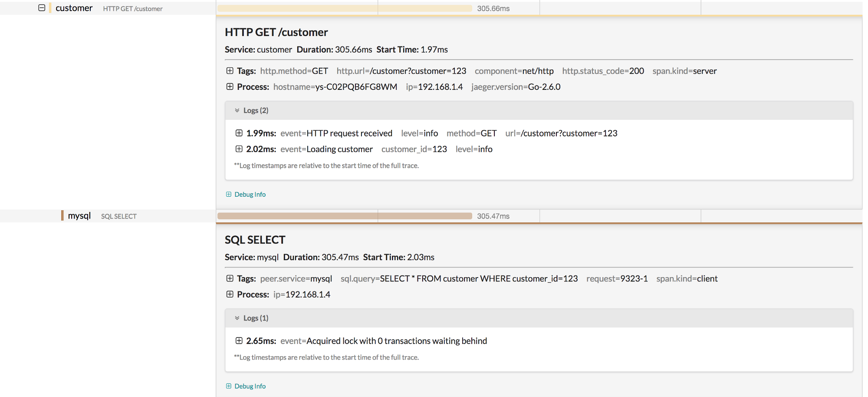Open Debug Info for customer span
868x397 pixels.
click(246, 194)
